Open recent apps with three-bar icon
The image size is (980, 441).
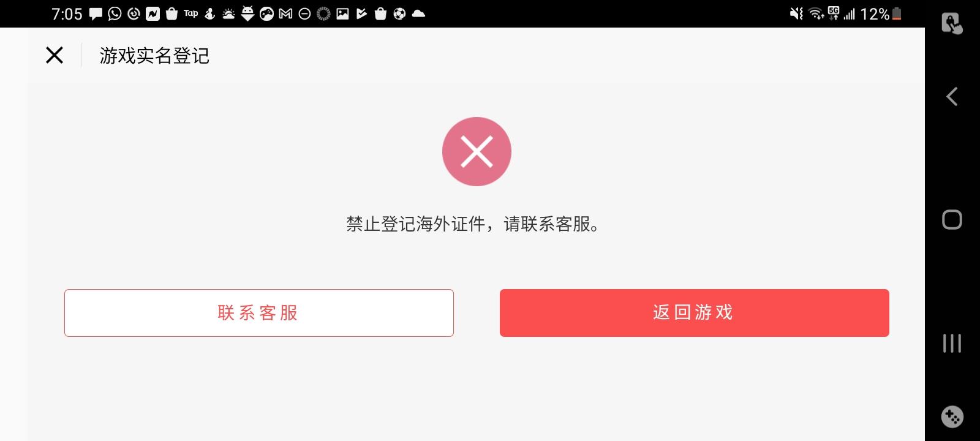952,343
